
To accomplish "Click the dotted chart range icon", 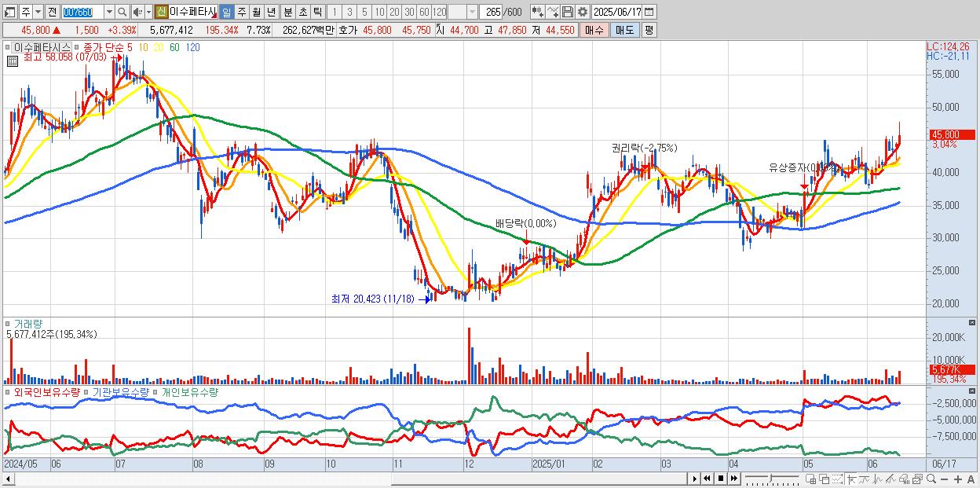I will pos(837,479).
